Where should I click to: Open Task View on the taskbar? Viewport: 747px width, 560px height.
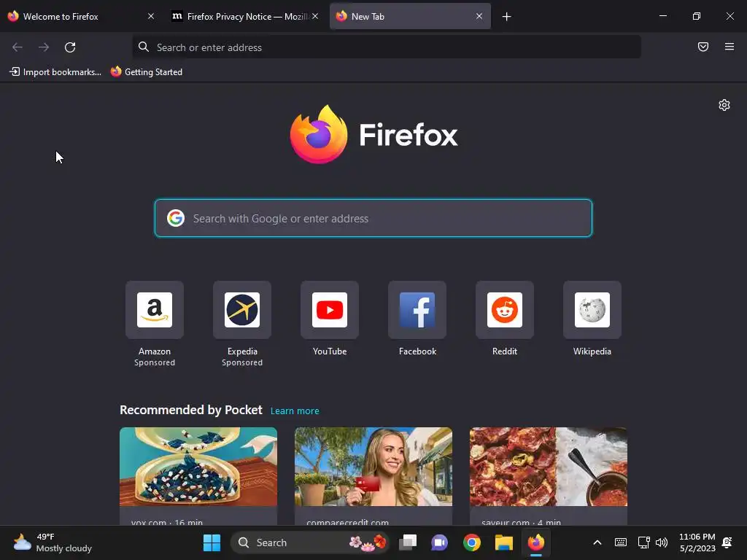408,542
